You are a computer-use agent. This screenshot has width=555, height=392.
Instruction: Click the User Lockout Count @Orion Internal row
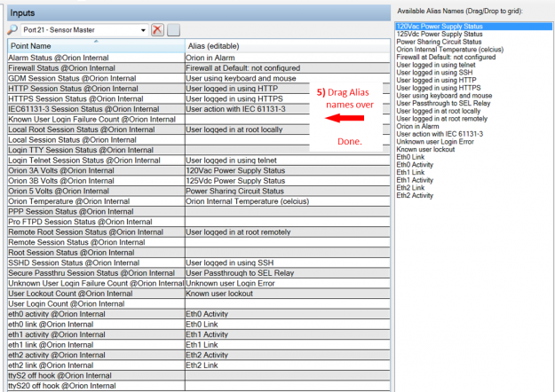click(x=199, y=294)
